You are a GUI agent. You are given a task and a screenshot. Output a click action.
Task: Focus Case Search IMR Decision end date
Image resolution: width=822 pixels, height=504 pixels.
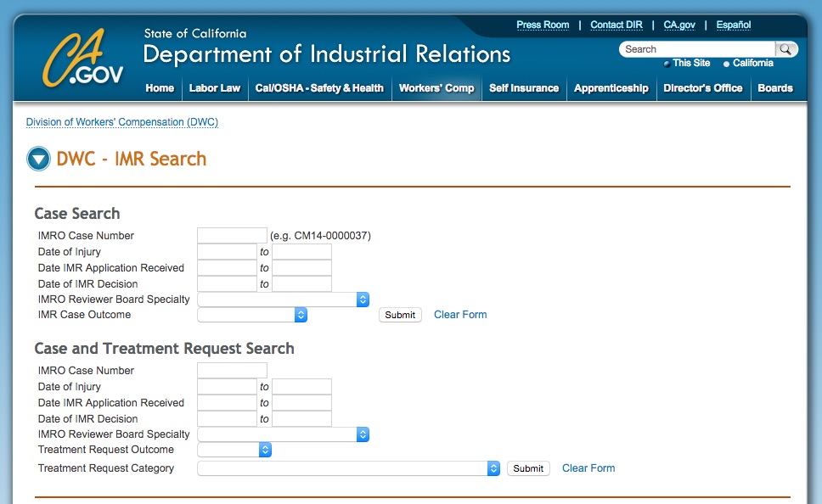[x=302, y=284]
